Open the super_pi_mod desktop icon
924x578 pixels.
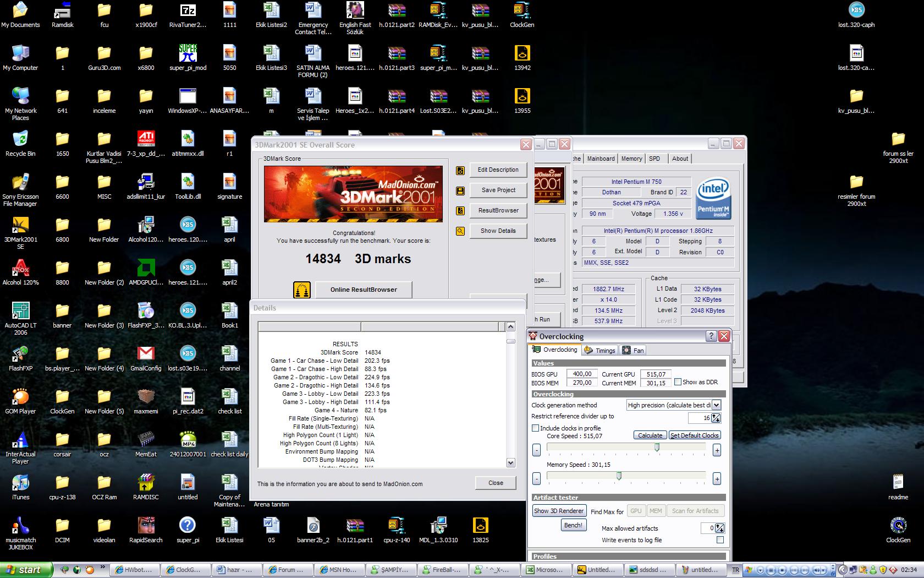click(x=188, y=58)
